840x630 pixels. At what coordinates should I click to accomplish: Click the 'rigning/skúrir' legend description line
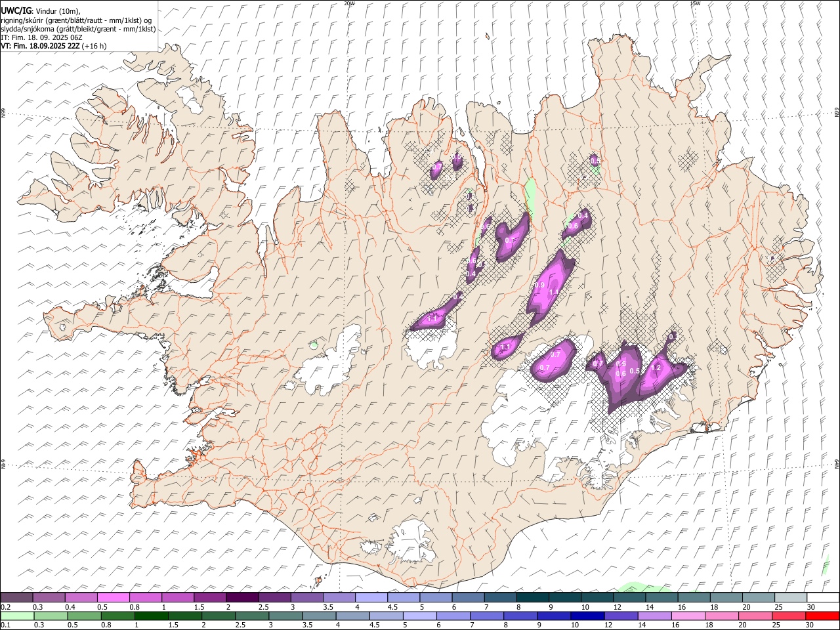[x=76, y=20]
